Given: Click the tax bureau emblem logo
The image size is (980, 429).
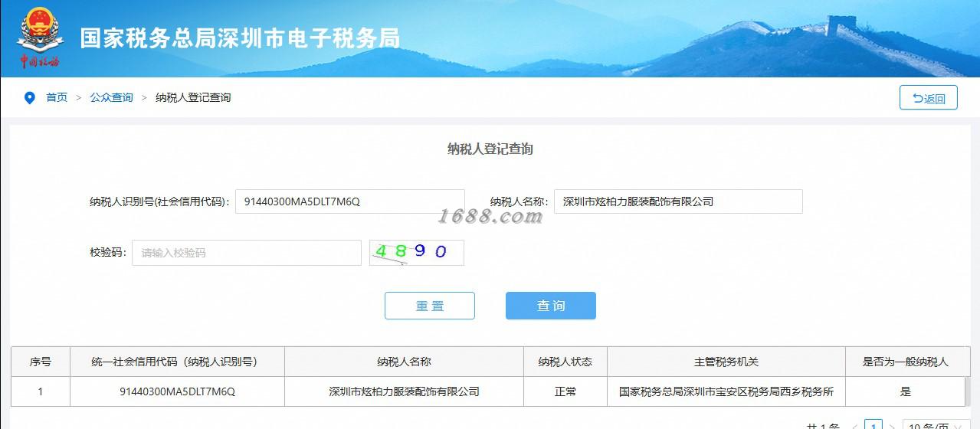Looking at the screenshot, I should click(39, 37).
